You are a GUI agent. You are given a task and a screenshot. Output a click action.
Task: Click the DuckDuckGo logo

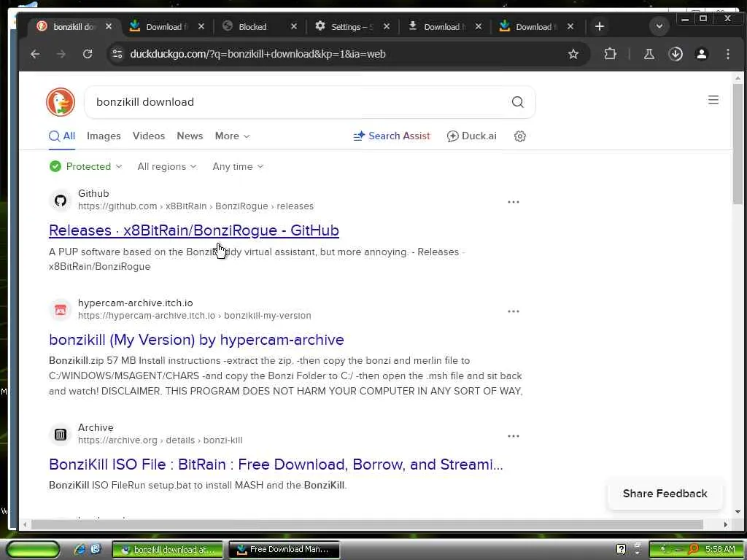(x=61, y=102)
